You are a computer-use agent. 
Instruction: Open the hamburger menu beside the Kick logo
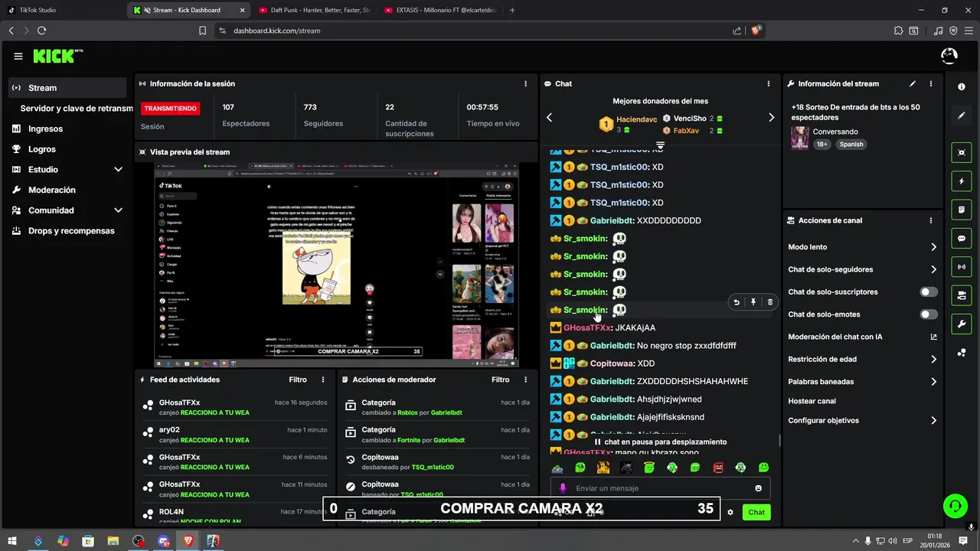(18, 56)
